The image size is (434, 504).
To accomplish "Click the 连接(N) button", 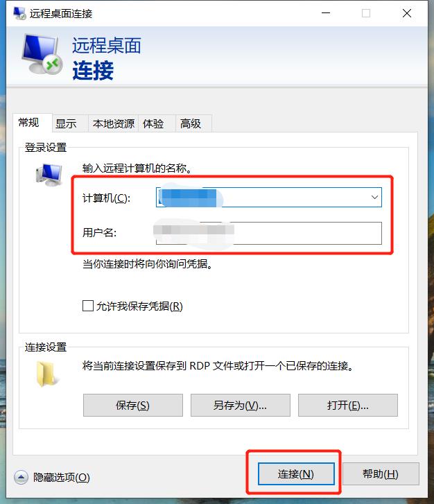I will [x=296, y=473].
